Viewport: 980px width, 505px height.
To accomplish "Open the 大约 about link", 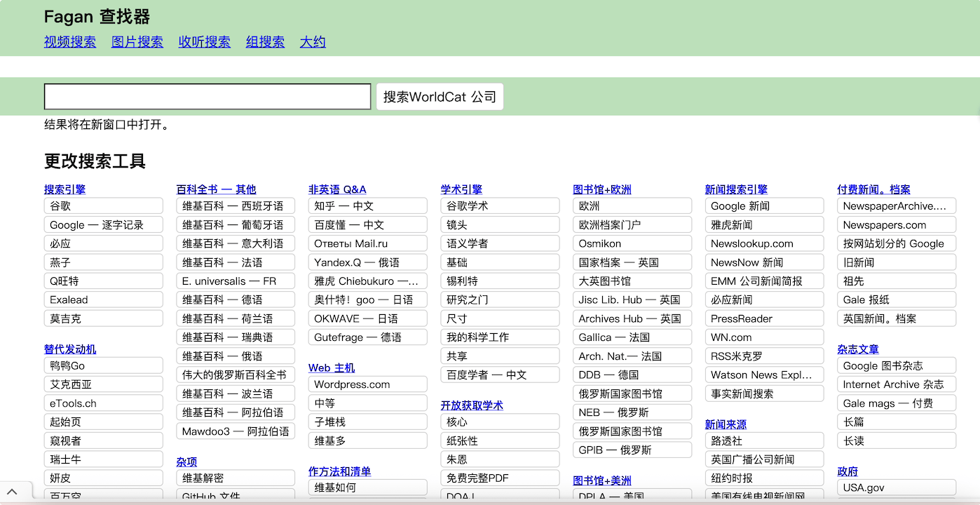I will pyautogui.click(x=313, y=42).
